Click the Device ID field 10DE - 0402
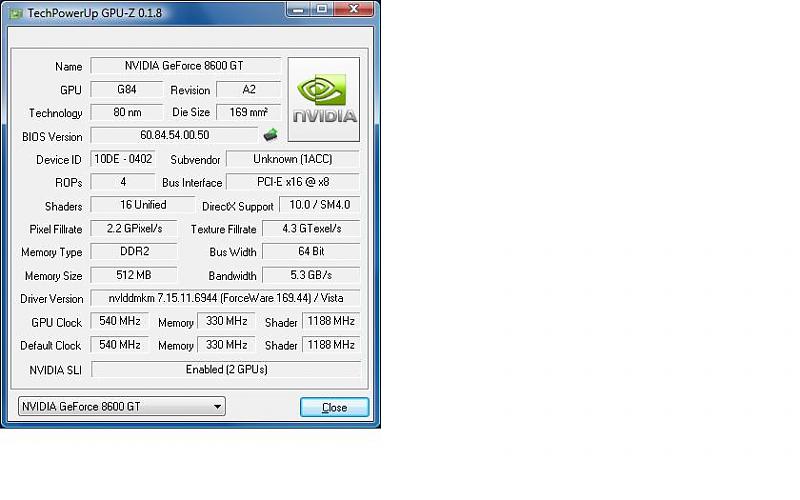 123,159
